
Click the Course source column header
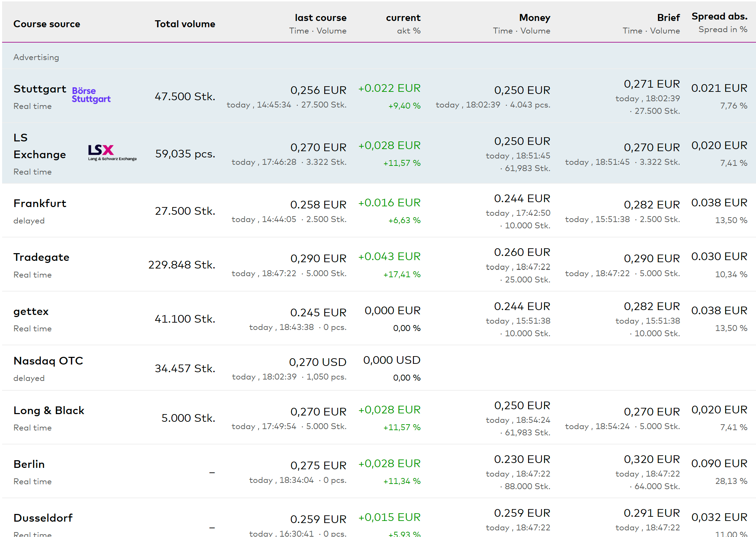click(x=47, y=24)
